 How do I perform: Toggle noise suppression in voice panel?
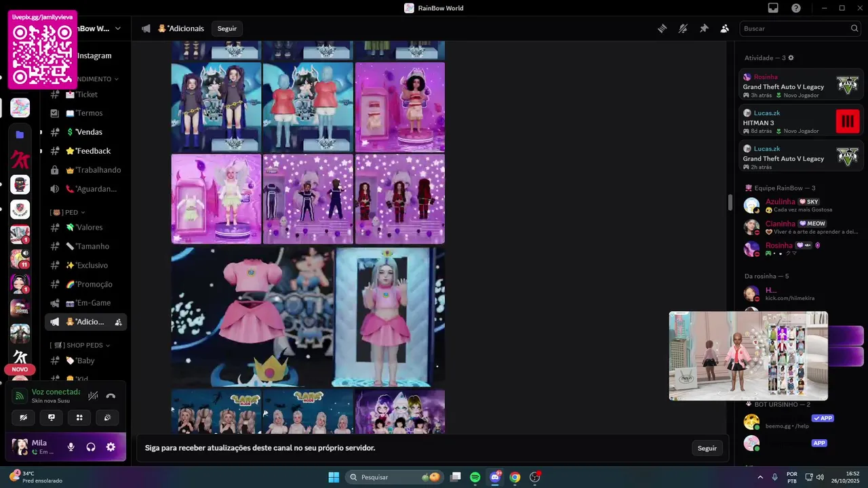[93, 396]
